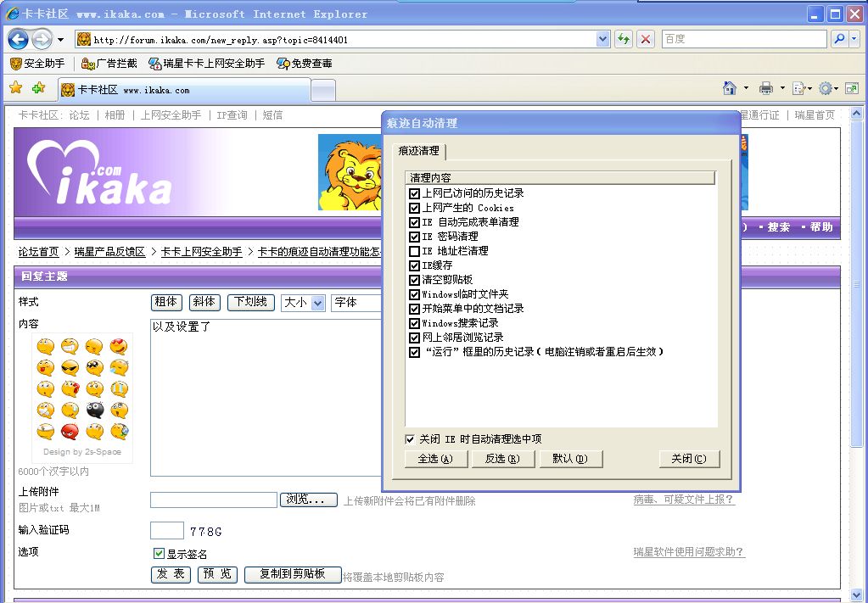
Task: Click the lion mascot banner image
Action: coord(350,172)
